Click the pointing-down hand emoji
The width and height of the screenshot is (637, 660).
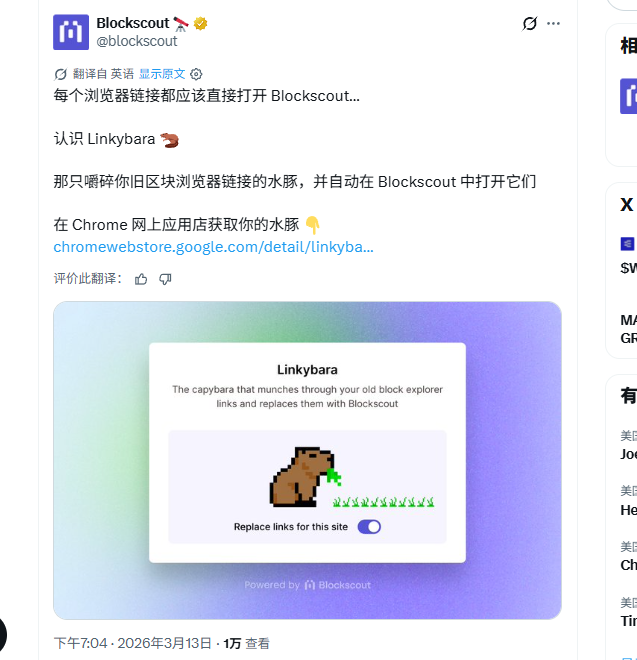point(312,225)
